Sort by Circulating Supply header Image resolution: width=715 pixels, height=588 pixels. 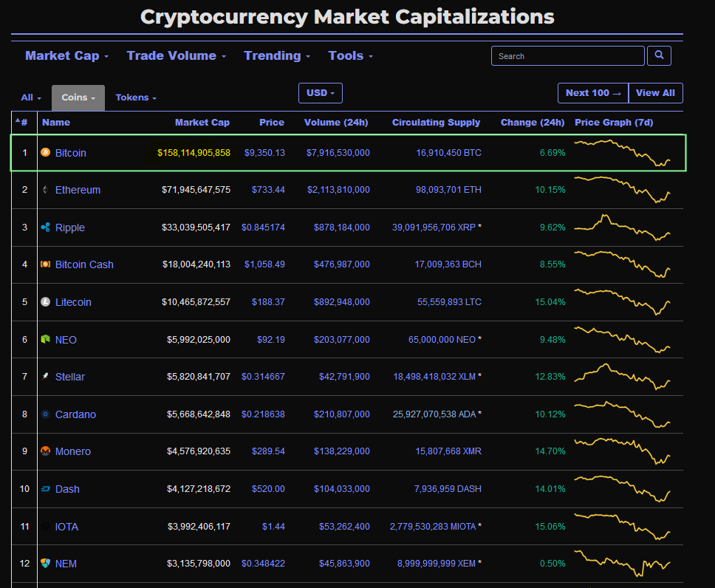436,122
